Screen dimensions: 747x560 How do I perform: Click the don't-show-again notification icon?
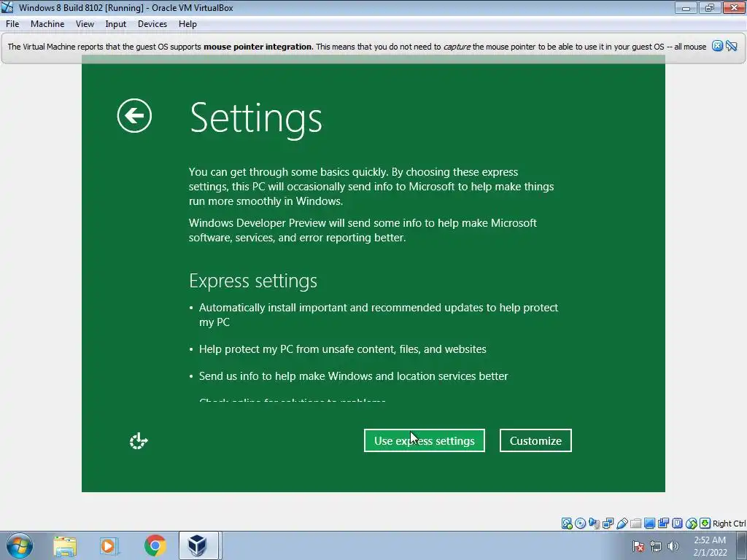coord(732,46)
